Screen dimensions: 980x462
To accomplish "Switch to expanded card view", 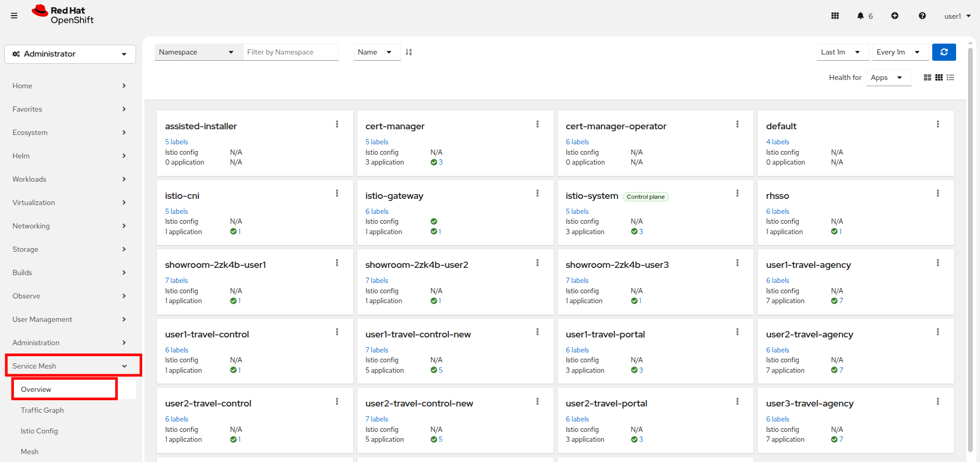I will (928, 77).
